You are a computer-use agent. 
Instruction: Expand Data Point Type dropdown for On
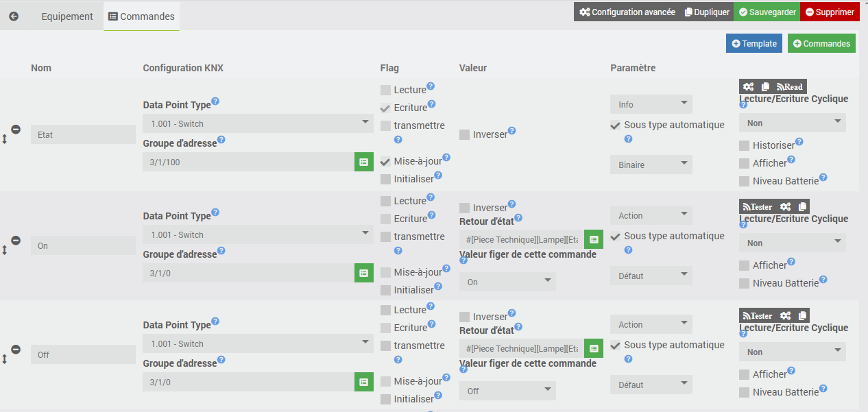tap(258, 234)
